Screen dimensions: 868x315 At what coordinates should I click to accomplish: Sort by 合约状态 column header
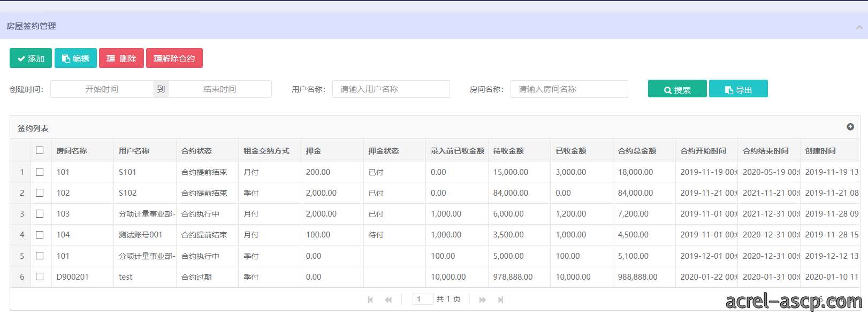click(x=197, y=151)
